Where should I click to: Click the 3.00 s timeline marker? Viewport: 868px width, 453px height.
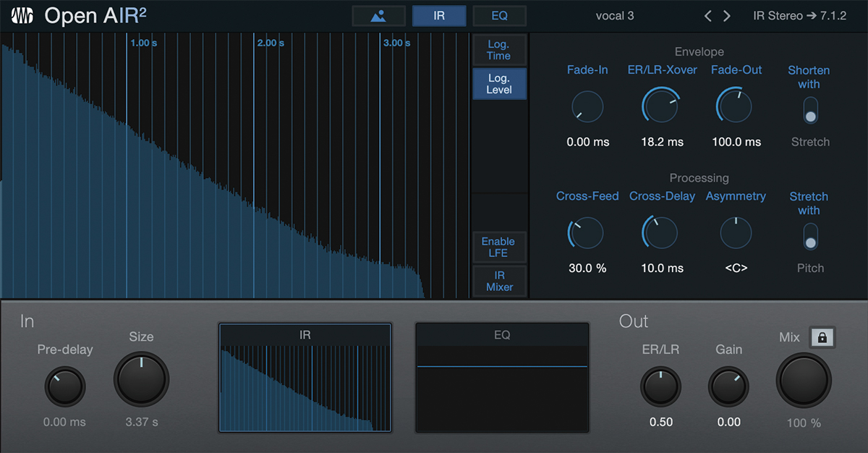(x=397, y=43)
